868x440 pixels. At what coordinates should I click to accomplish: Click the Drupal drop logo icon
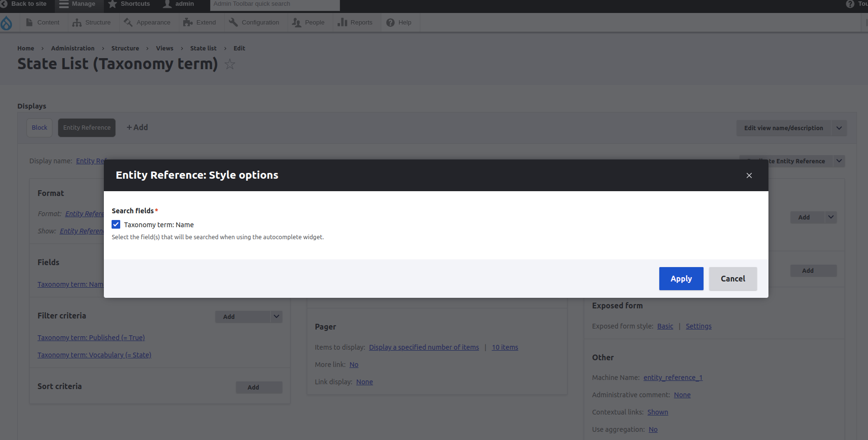point(6,23)
